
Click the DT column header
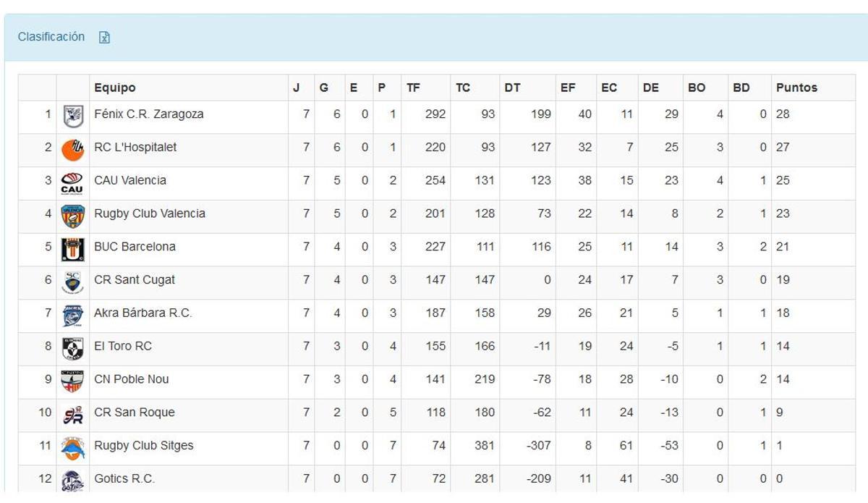[x=511, y=87]
